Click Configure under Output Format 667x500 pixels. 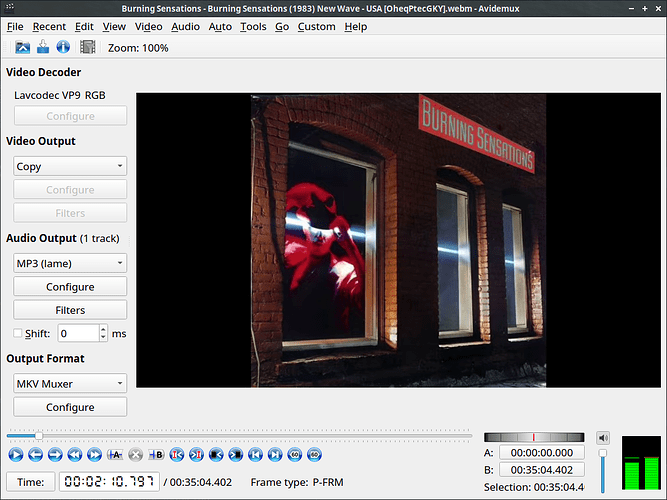[70, 407]
